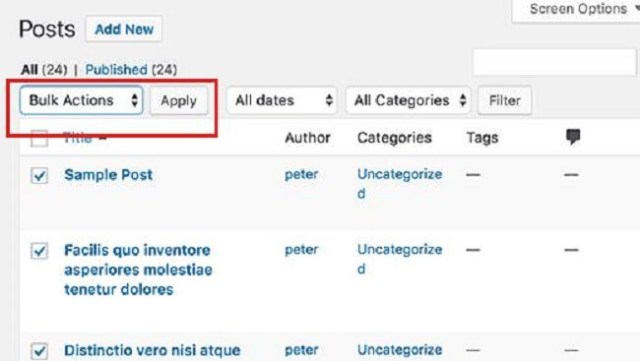Uncheck the Facilis quo inventore post checkbox

coord(39,251)
